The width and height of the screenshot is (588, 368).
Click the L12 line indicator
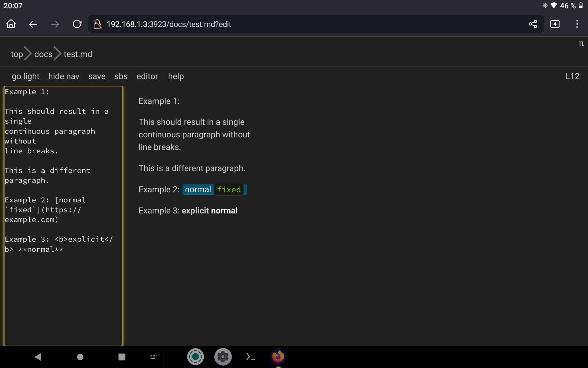pyautogui.click(x=572, y=76)
